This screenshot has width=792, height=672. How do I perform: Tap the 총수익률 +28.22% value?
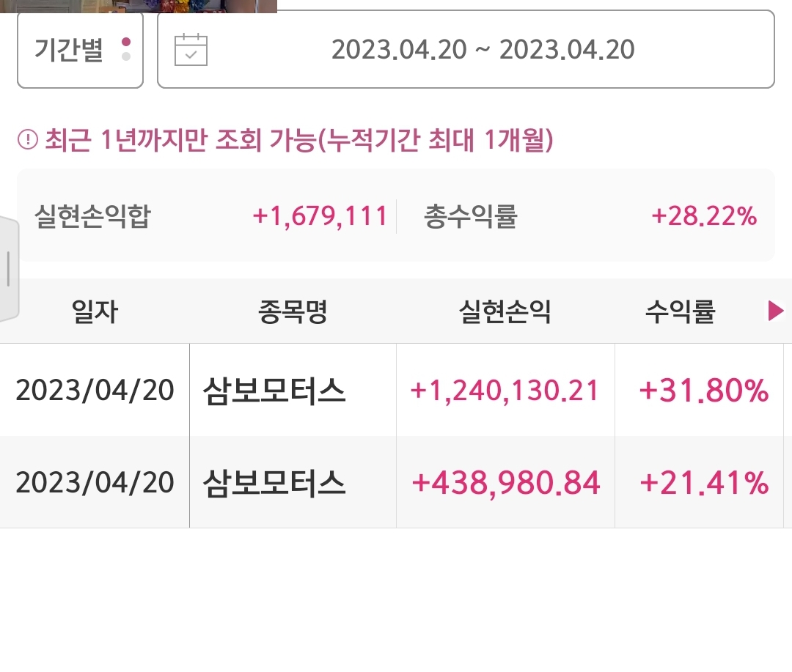coord(704,216)
